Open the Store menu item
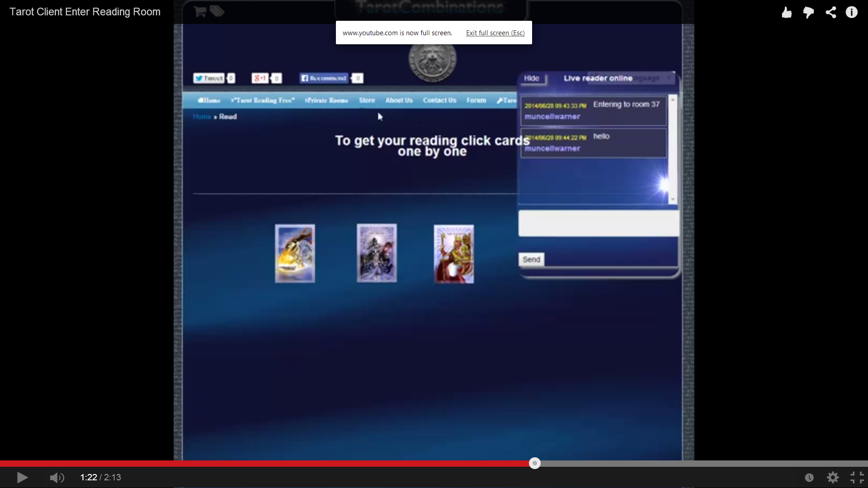 click(367, 100)
